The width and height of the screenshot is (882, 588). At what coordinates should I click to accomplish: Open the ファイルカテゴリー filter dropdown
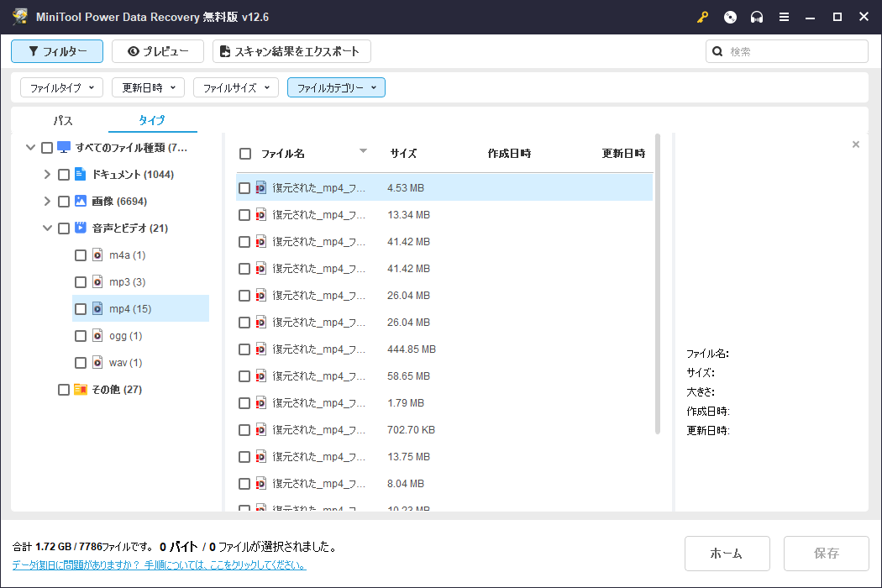pyautogui.click(x=336, y=87)
